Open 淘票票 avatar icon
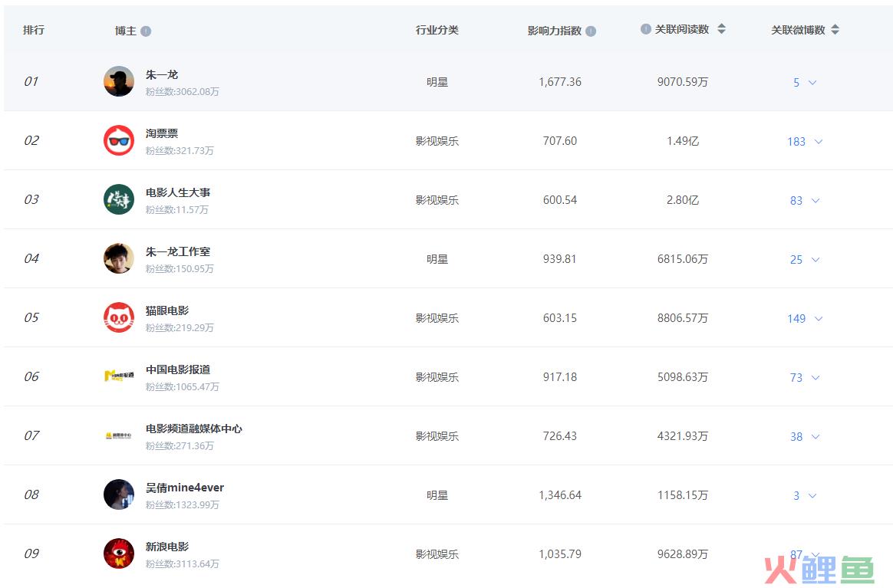Screen dimensions: 893x588 (119, 140)
